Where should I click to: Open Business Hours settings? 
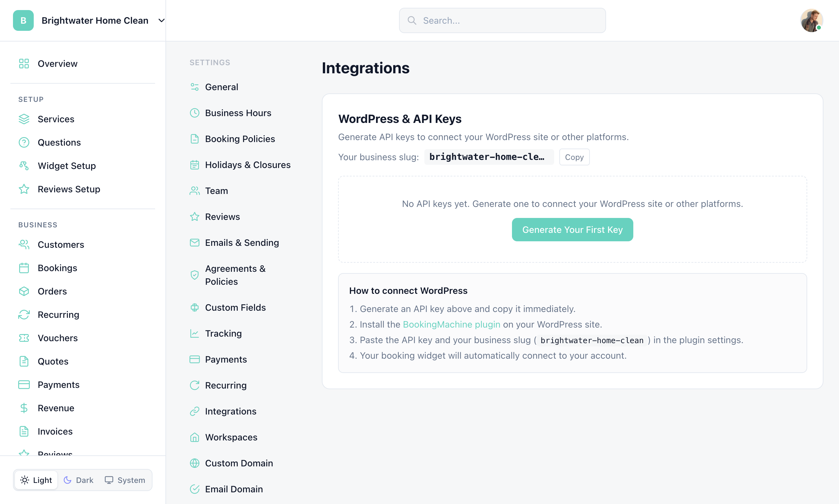click(238, 113)
